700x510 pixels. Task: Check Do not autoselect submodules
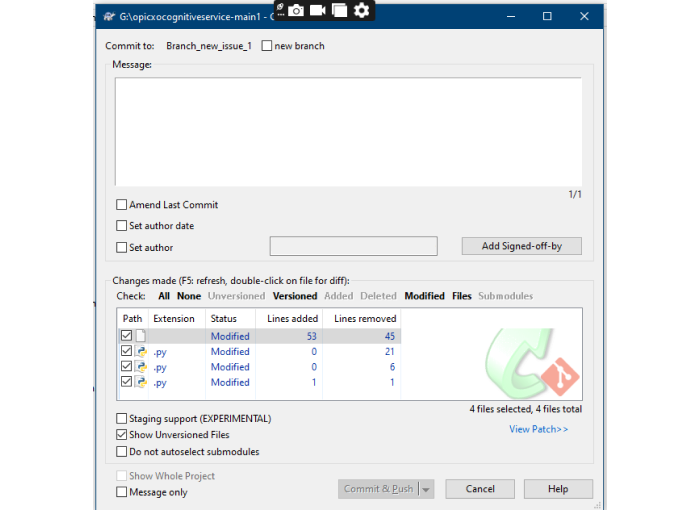click(x=121, y=451)
